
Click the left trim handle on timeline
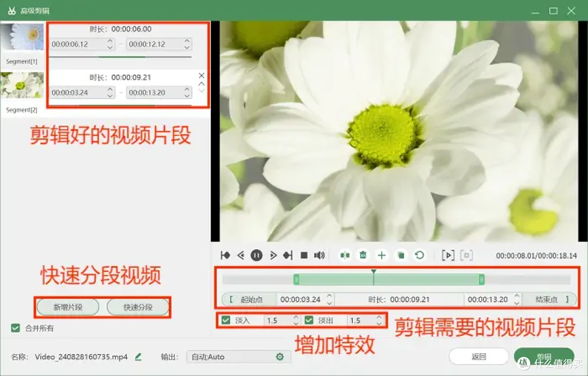click(296, 279)
